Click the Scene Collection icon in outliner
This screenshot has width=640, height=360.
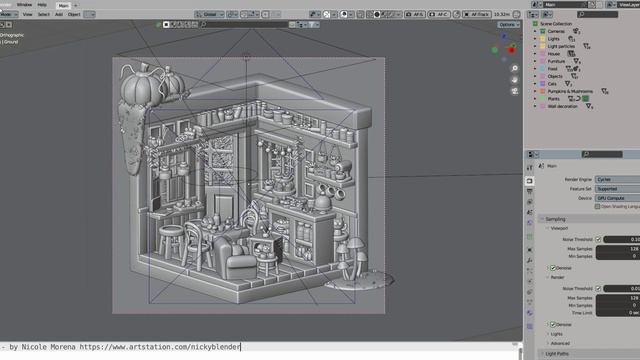(x=535, y=24)
